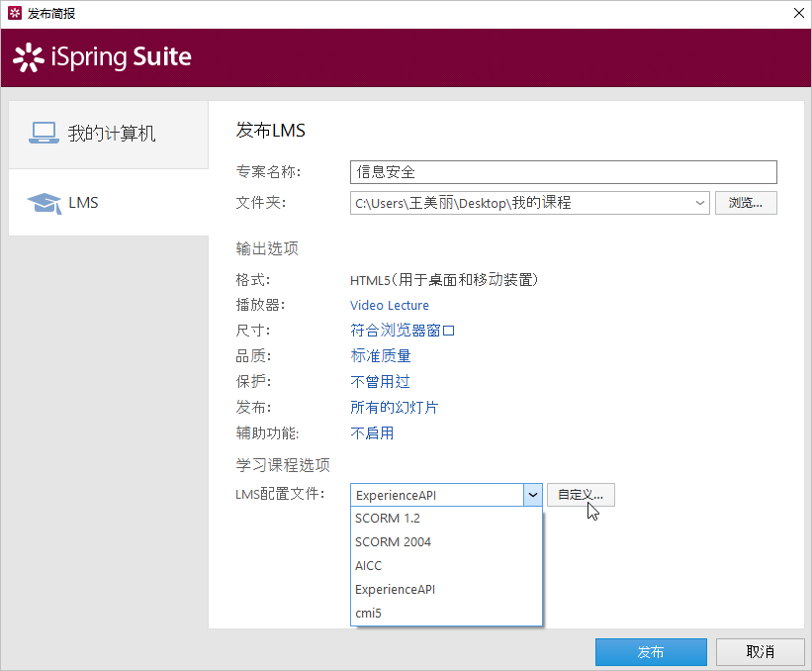The width and height of the screenshot is (812, 671).
Task: Click the blue 发布 publish button
Action: (651, 652)
